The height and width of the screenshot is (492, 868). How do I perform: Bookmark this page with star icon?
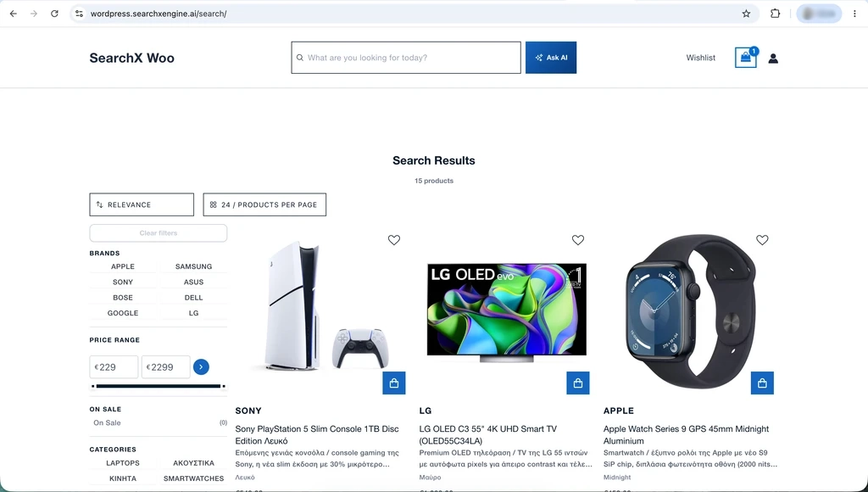(746, 14)
